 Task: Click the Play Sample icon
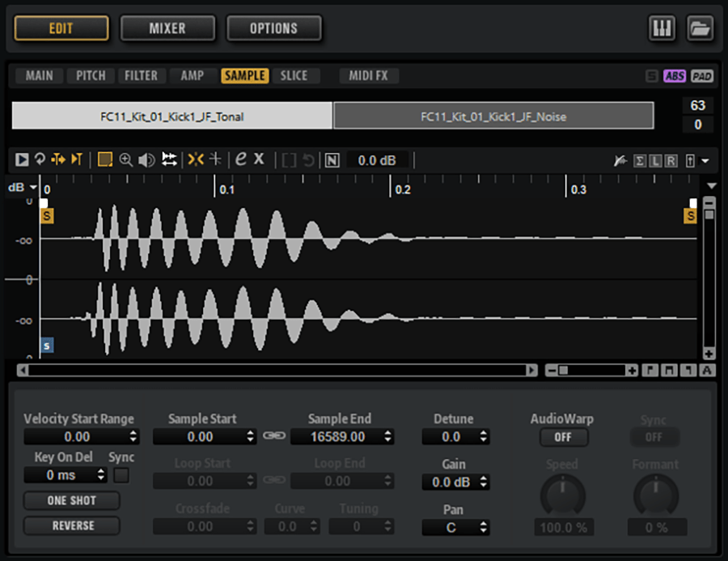coord(21,160)
